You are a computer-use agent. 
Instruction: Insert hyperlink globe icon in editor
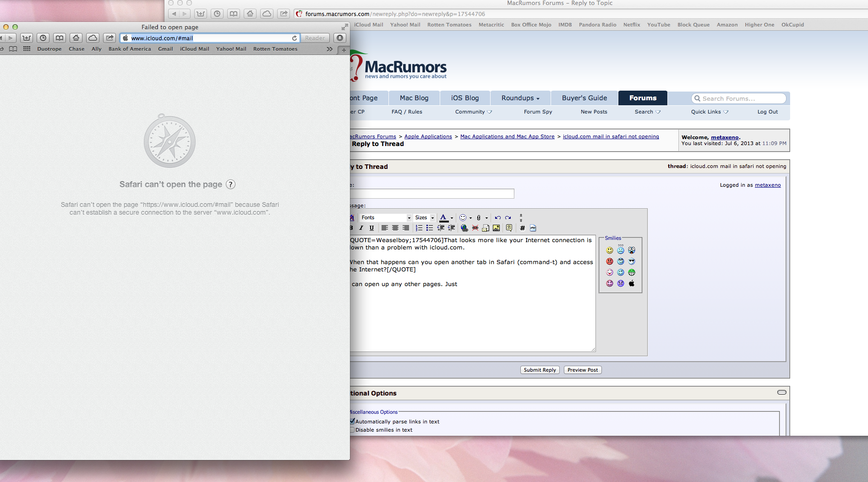464,228
